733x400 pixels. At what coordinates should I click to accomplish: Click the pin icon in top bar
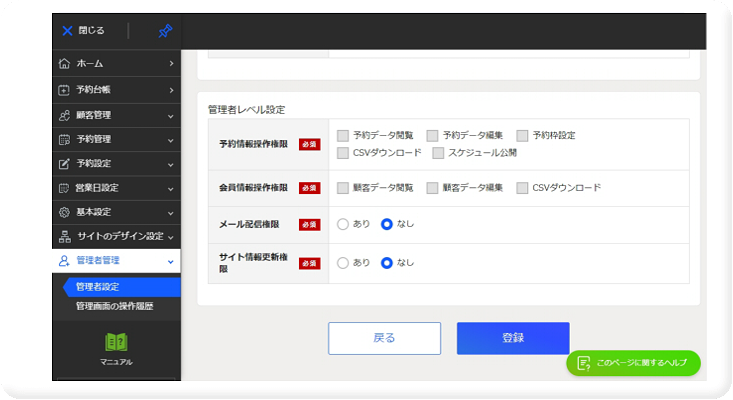[165, 31]
